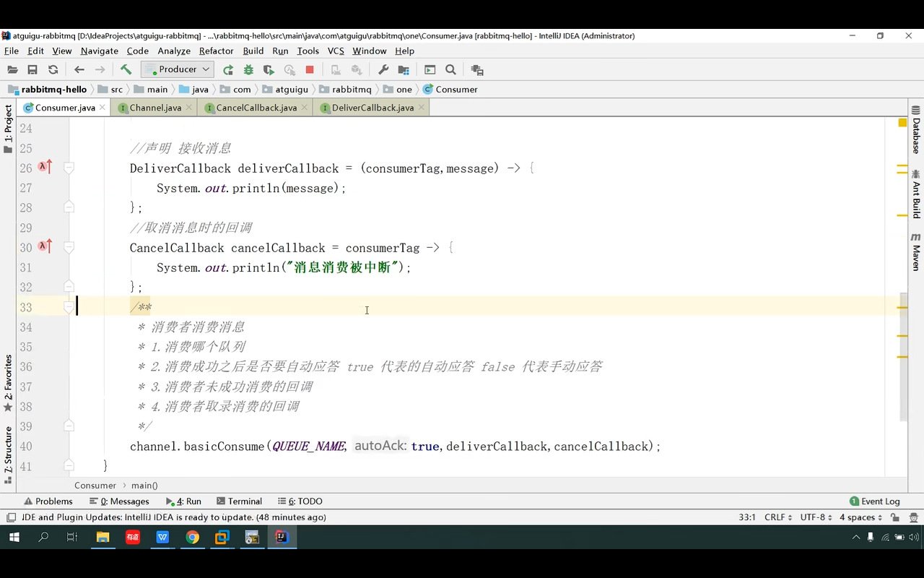Open the File menu
Screen dimensions: 924x578
[x=12, y=51]
